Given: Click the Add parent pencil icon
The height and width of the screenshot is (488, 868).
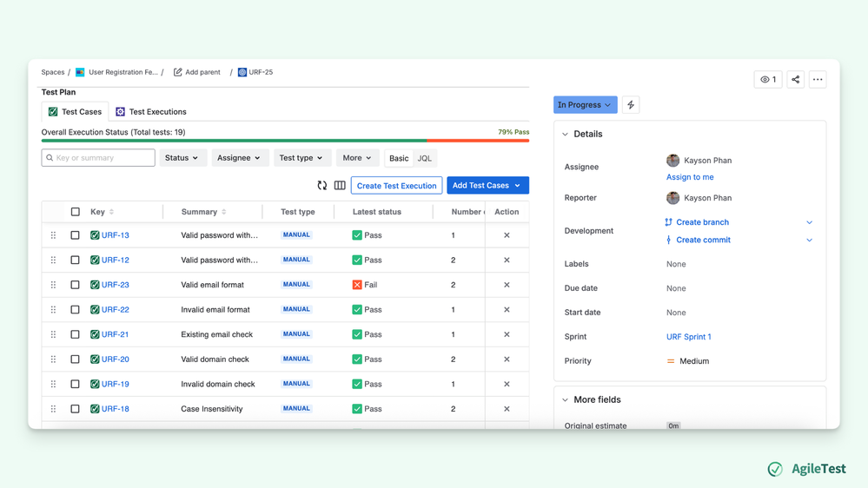Looking at the screenshot, I should (x=178, y=72).
